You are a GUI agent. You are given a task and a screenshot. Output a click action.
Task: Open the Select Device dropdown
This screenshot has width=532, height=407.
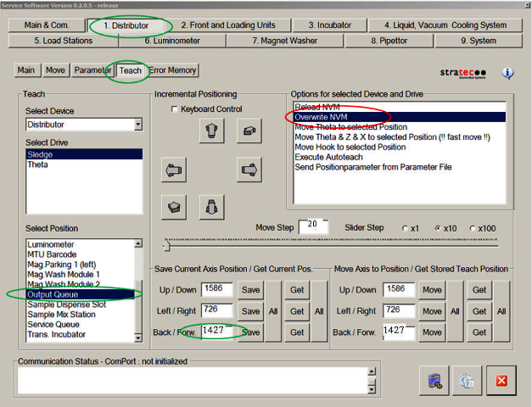pyautogui.click(x=137, y=125)
